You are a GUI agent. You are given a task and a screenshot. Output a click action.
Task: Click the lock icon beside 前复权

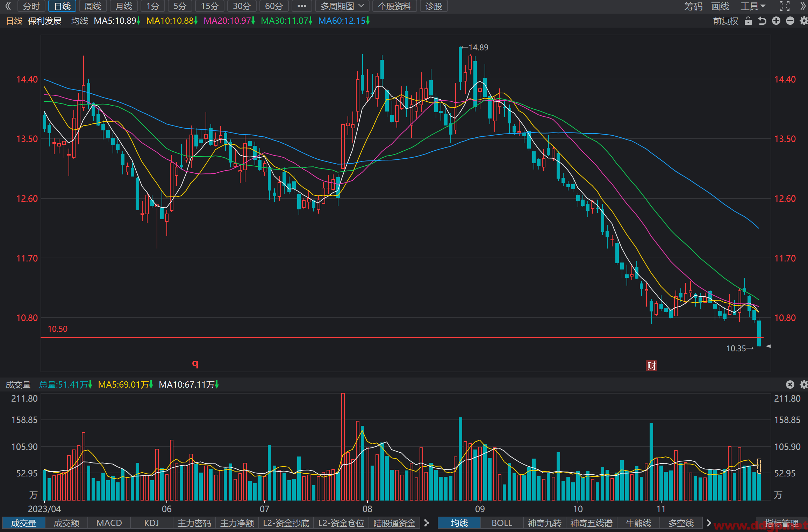pos(748,21)
